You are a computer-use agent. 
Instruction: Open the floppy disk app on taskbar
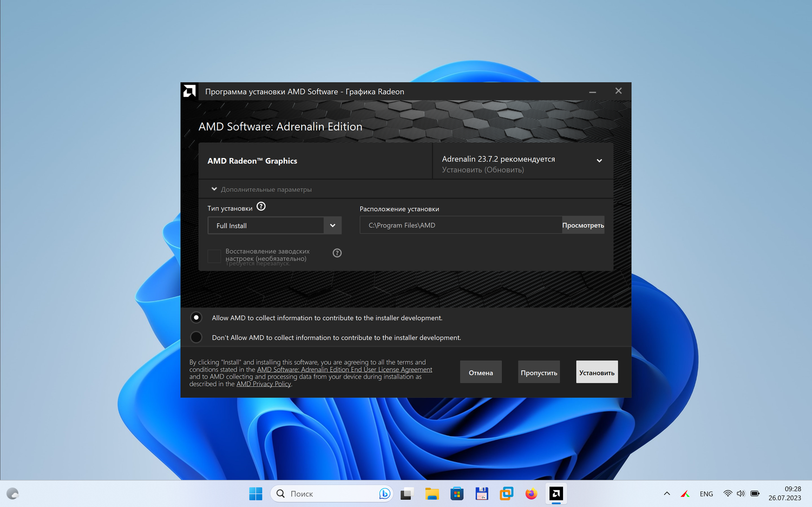[482, 493]
